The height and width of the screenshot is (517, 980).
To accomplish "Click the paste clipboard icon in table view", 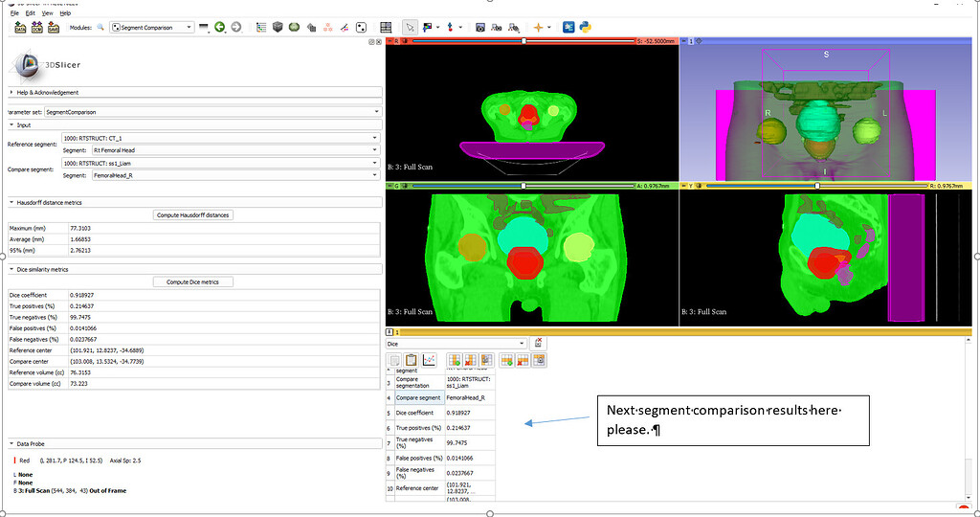I will click(x=412, y=360).
